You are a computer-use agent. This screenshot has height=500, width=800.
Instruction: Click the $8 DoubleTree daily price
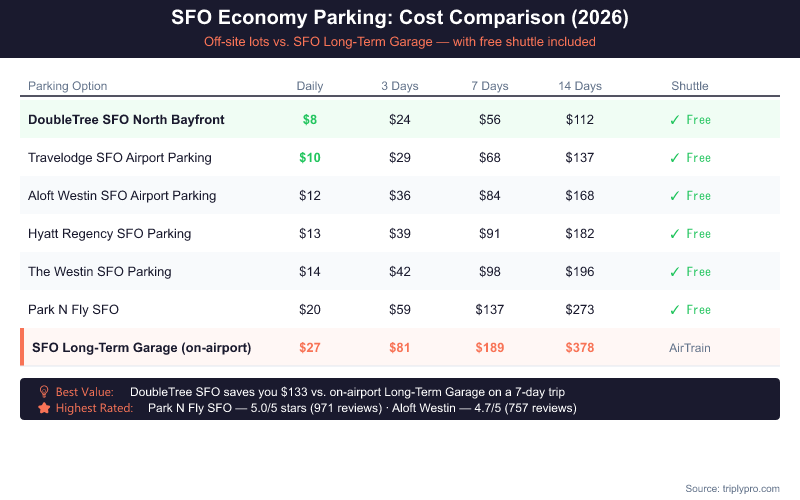pos(310,120)
